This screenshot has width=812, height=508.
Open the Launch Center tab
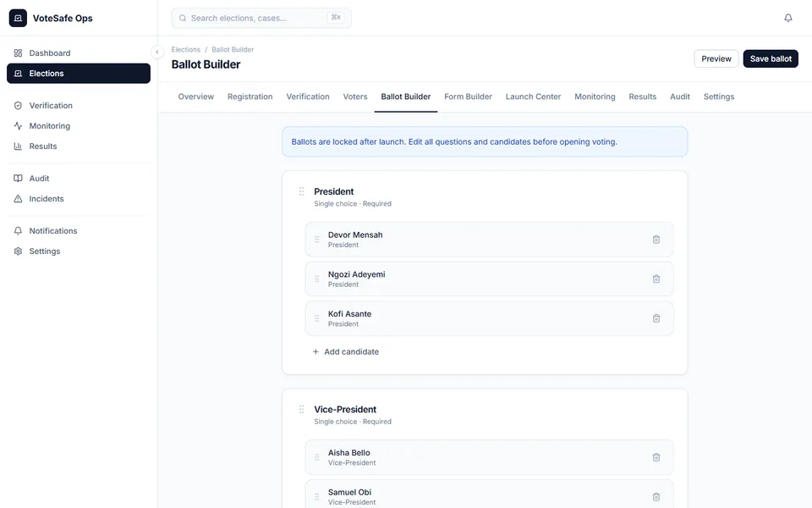[533, 97]
